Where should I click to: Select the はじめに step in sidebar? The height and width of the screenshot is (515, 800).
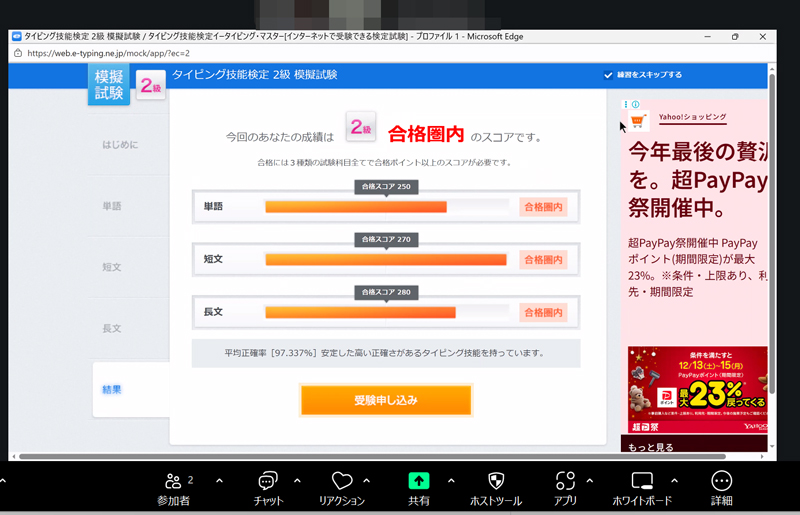tap(120, 145)
